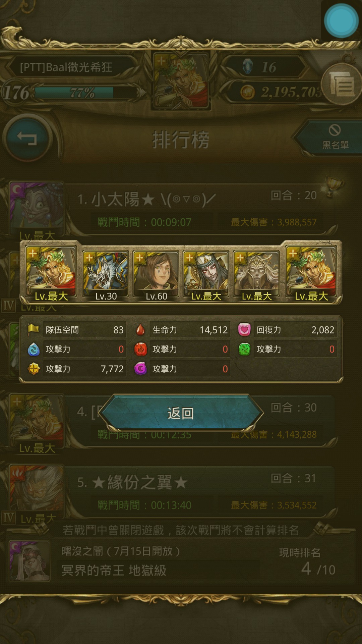Open the inventory menu icon beside coins
362x644 pixels.
(341, 84)
